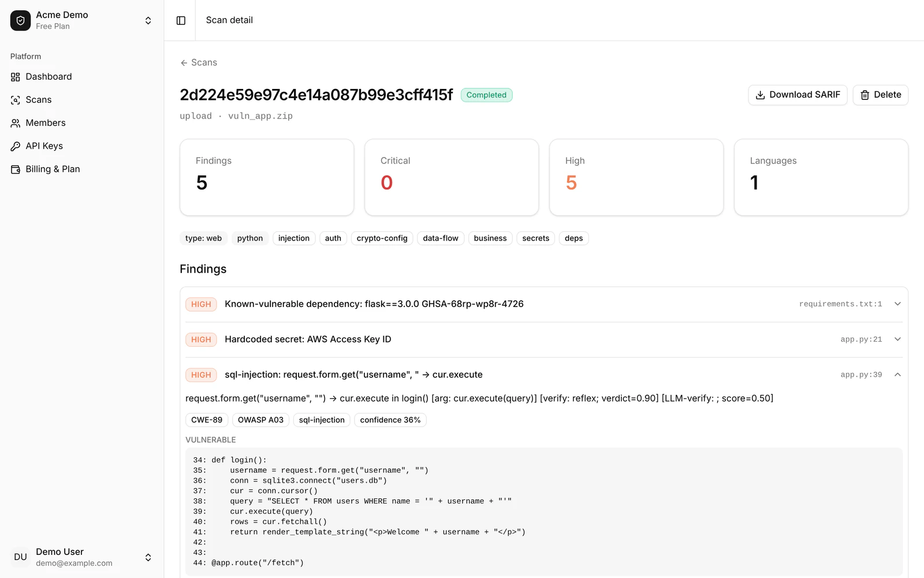This screenshot has height=578, width=924.
Task: Click the CWE-89 label
Action: coord(207,420)
